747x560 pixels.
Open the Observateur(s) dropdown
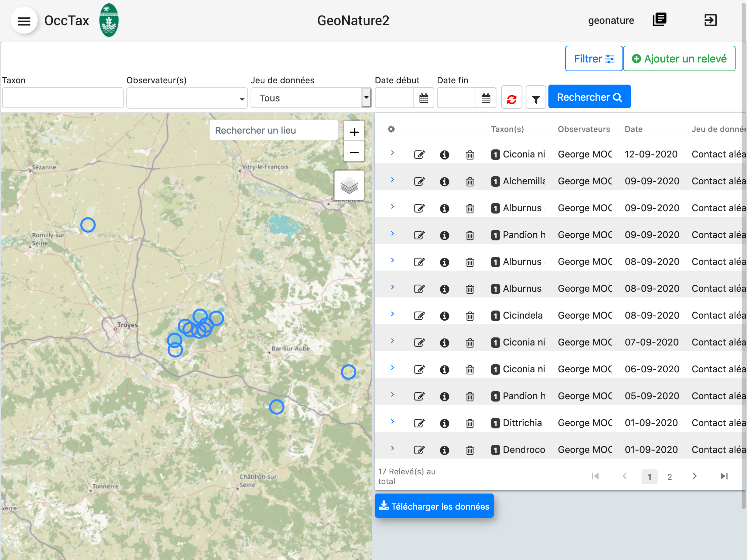tap(187, 98)
